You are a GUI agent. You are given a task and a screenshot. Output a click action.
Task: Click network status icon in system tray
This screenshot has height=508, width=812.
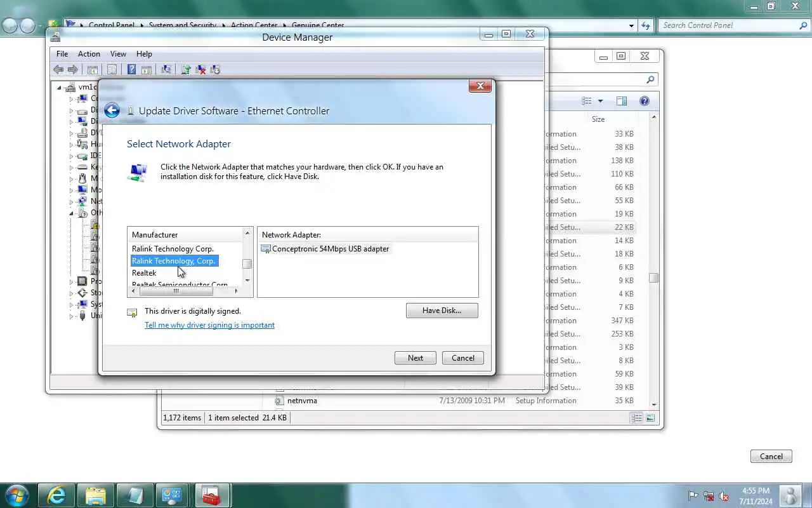tap(709, 496)
